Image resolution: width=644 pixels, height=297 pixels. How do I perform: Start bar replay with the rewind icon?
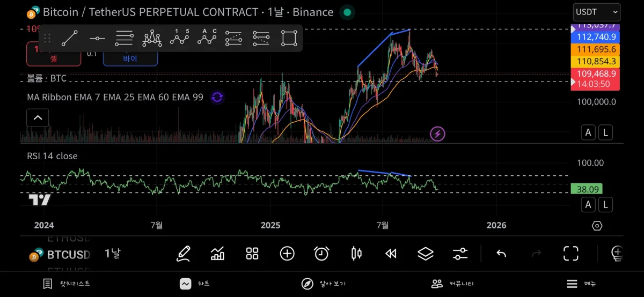point(391,254)
